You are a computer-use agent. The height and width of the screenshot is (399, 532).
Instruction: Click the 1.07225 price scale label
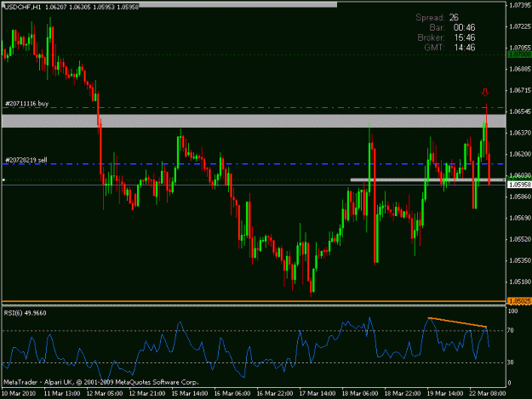(x=520, y=26)
